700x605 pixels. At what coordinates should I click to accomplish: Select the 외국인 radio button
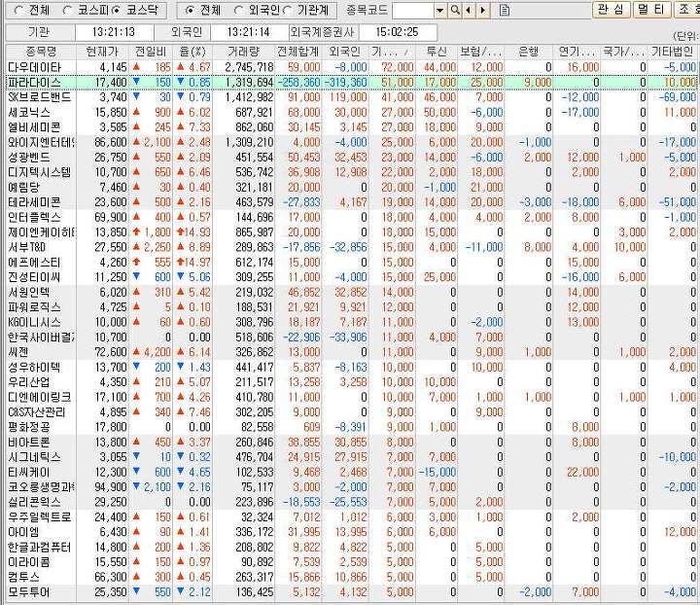pyautogui.click(x=239, y=10)
